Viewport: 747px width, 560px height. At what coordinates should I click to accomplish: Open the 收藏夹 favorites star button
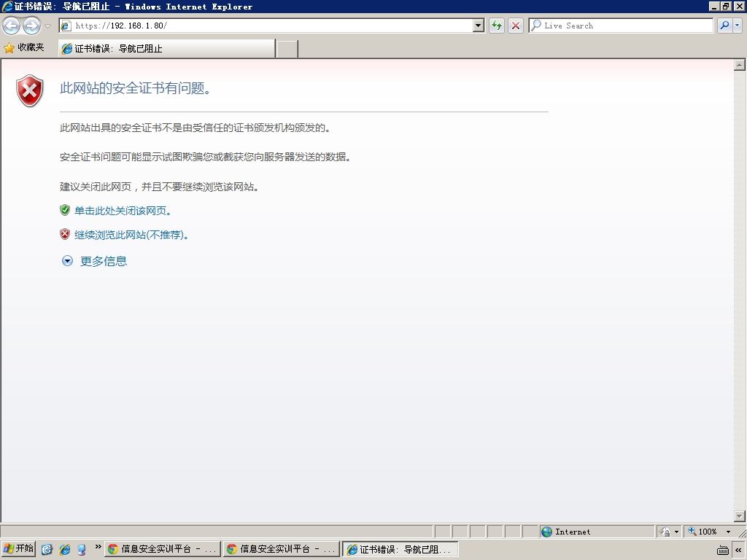tap(24, 47)
